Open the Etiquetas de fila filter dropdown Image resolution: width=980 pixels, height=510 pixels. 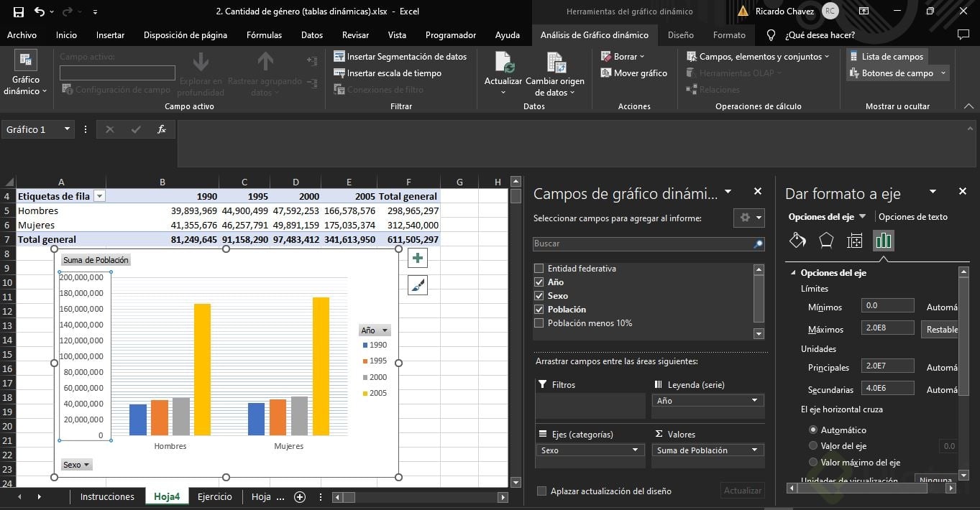point(100,196)
